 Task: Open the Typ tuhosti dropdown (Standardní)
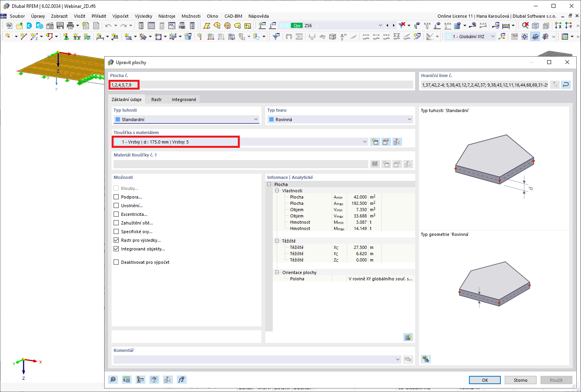[x=186, y=120]
